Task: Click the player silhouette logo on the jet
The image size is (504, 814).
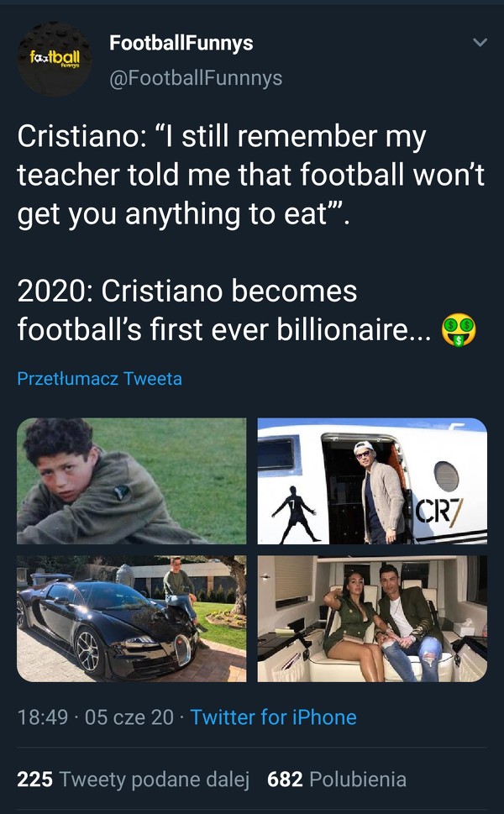Action: [x=294, y=513]
